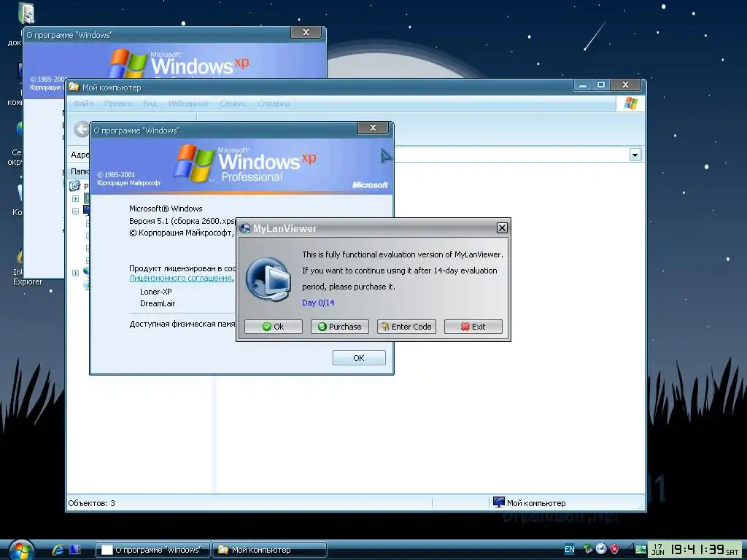Image resolution: width=747 pixels, height=560 pixels.
Task: Click the large blue monitor icon in MyLanViewer
Action: (x=268, y=279)
